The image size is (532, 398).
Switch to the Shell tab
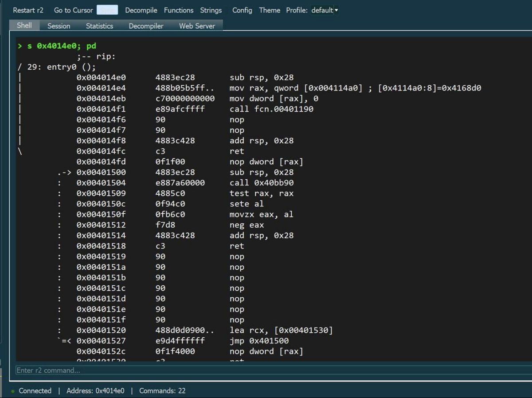tap(24, 25)
